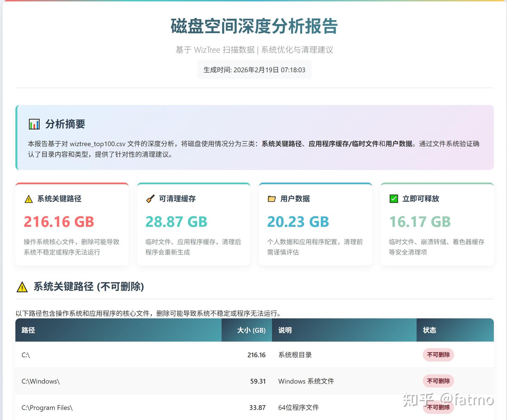The width and height of the screenshot is (507, 420).
Task: Click the 64位程序文件 description cell
Action: tap(344, 407)
